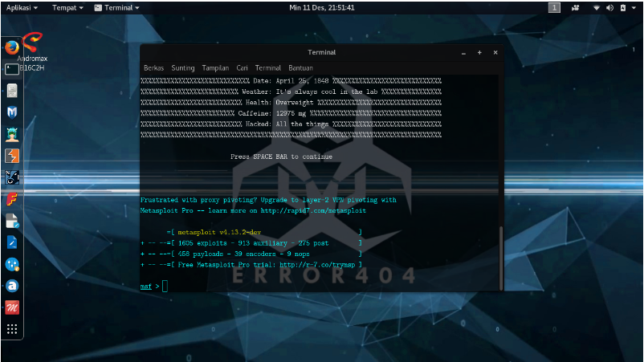Expand the system menu arrow in top bar

tap(634, 8)
